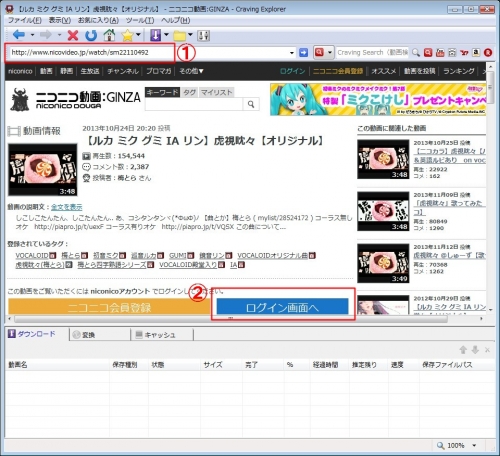Click the 全文を表示 link
500x456 pixels.
click(x=66, y=207)
